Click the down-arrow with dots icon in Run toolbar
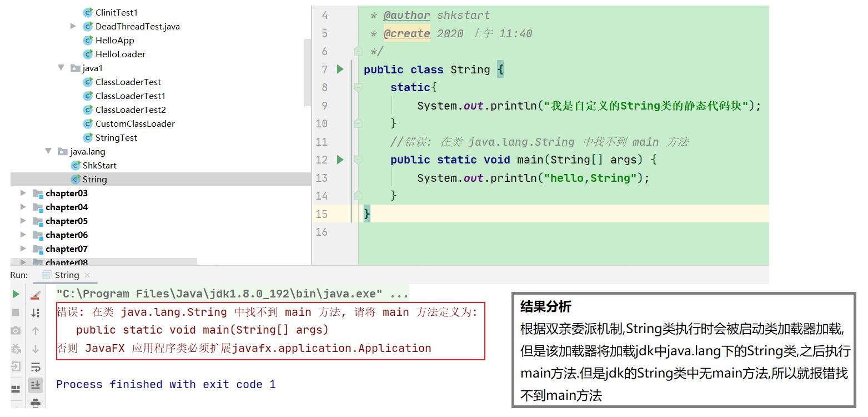The width and height of the screenshot is (868, 417). pyautogui.click(x=36, y=312)
